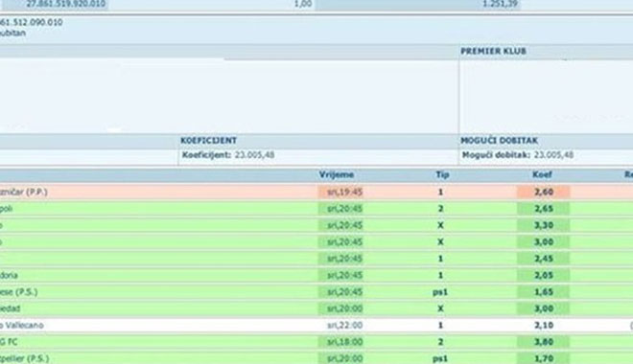
Task: Click the Tip column header
Action: tap(442, 174)
